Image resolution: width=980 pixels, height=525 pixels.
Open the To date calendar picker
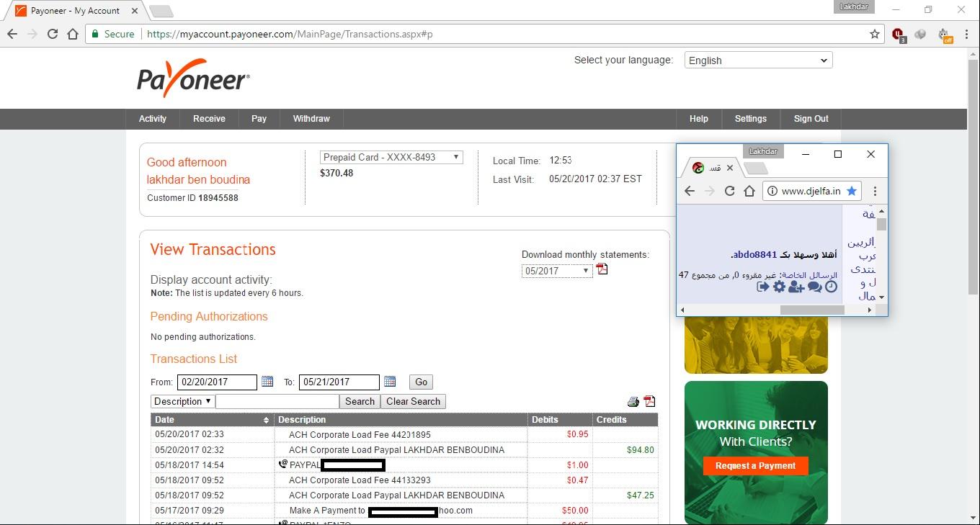(390, 381)
